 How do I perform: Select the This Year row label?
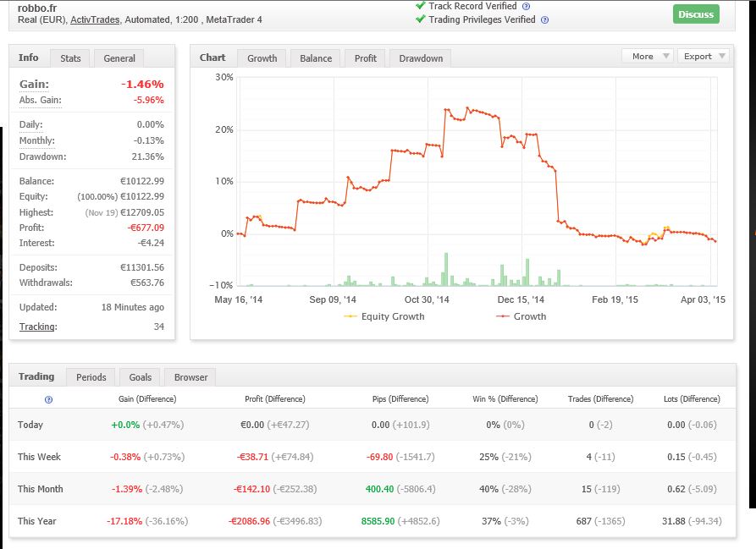[x=37, y=521]
